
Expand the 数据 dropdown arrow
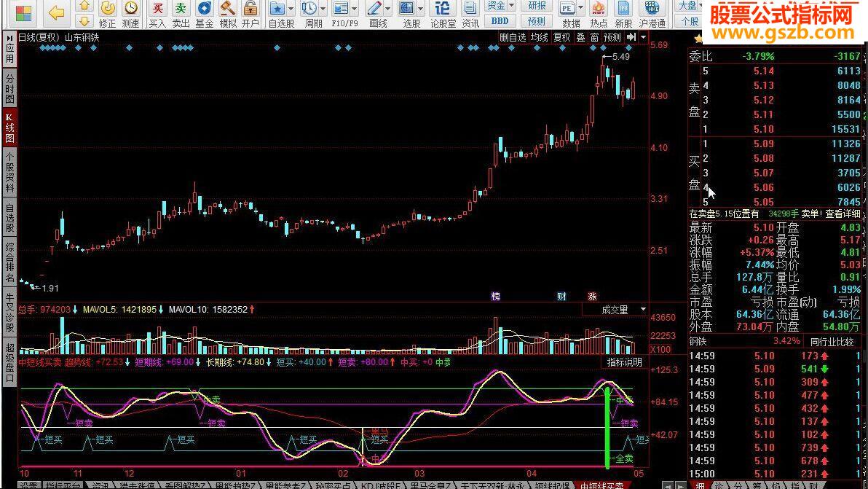tap(580, 9)
